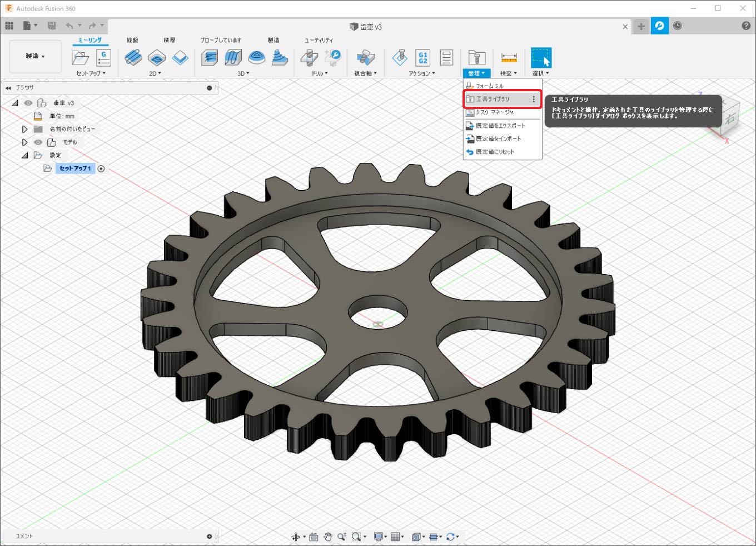Expand the 名前の付いたビュー folder
This screenshot has width=756, height=546.
pos(24,129)
